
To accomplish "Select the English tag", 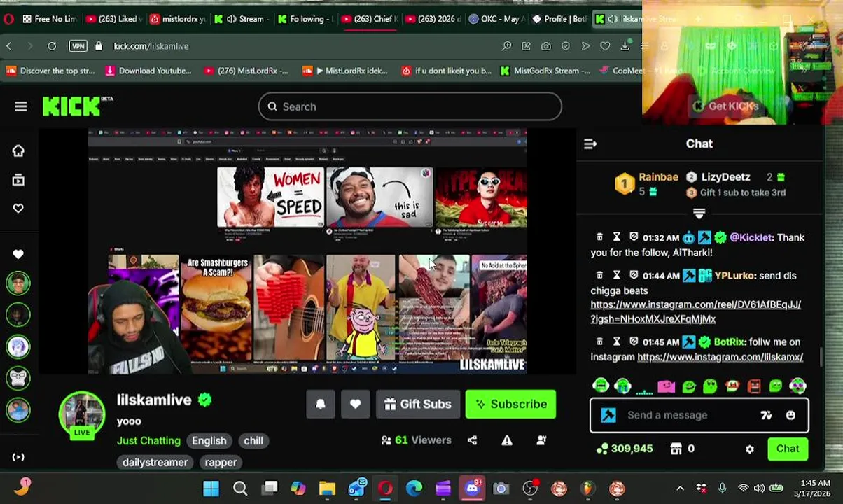I will 209,440.
